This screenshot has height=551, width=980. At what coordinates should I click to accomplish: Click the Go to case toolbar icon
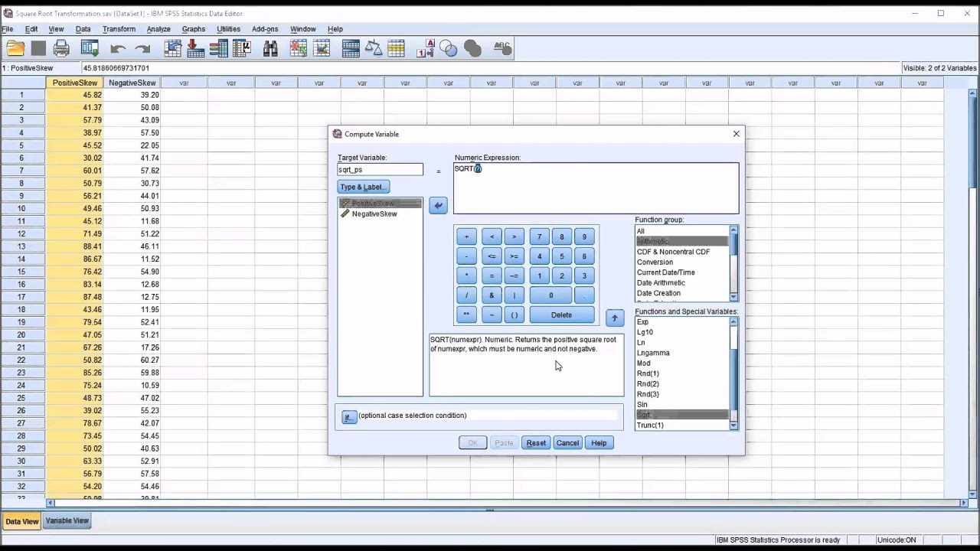(x=172, y=48)
